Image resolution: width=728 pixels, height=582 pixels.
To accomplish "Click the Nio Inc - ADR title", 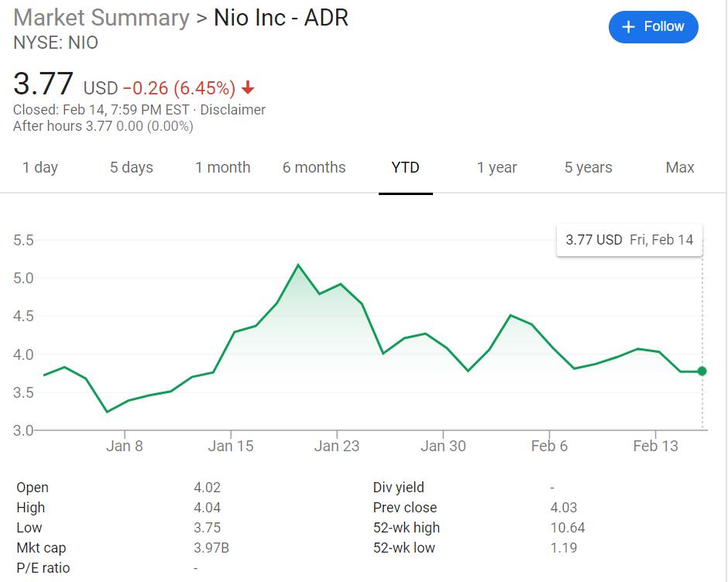I will [281, 18].
